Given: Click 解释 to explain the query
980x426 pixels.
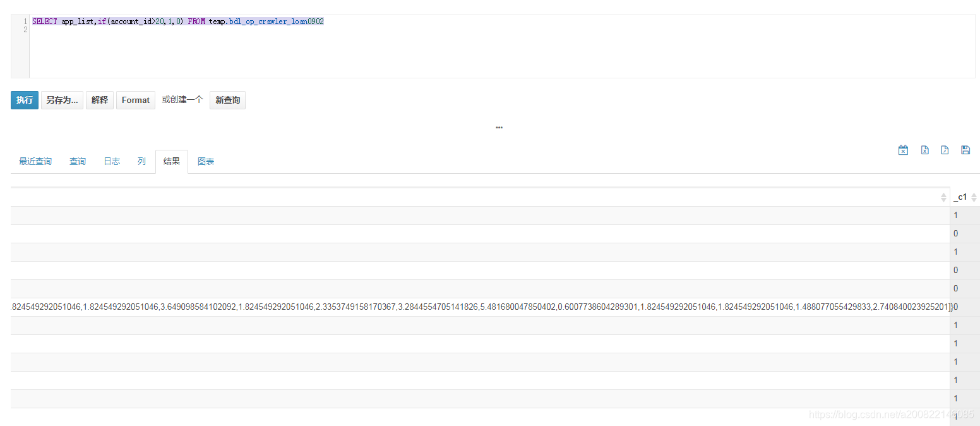Looking at the screenshot, I should (x=99, y=100).
